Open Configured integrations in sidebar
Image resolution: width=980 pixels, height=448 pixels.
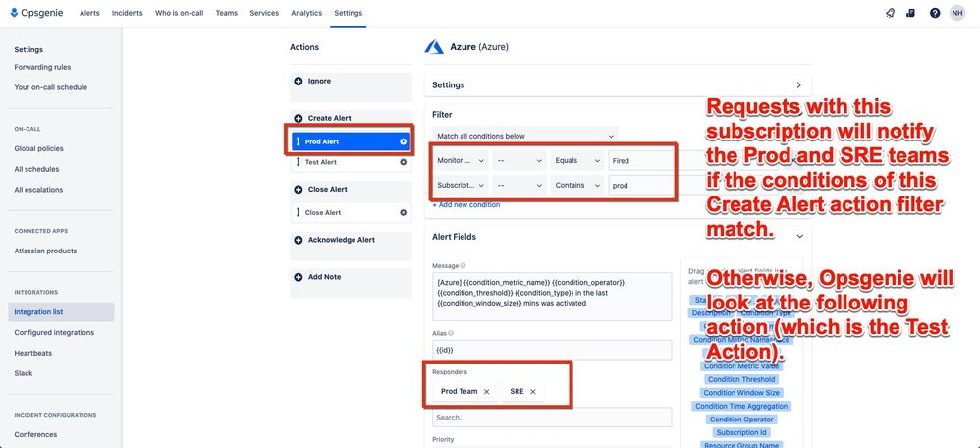(x=54, y=333)
